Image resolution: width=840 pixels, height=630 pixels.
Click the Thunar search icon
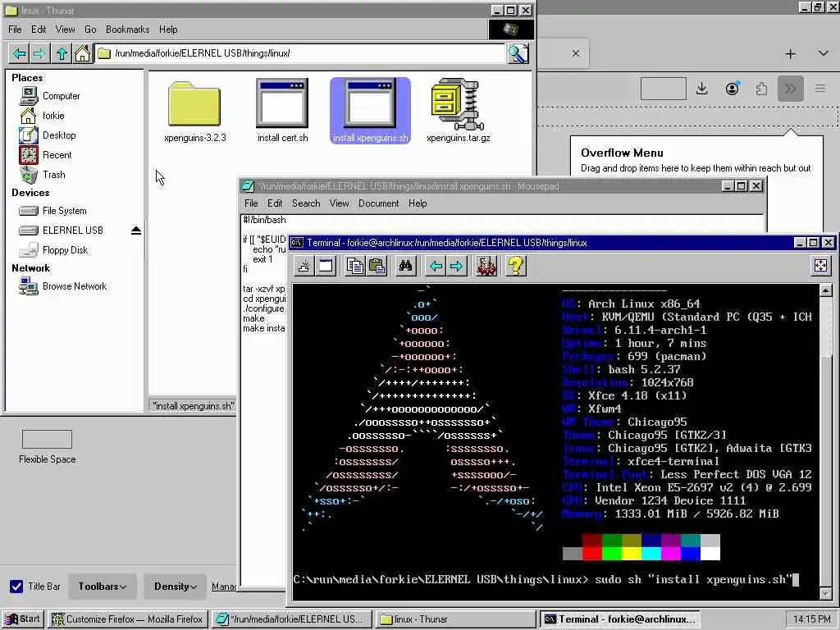[x=518, y=53]
